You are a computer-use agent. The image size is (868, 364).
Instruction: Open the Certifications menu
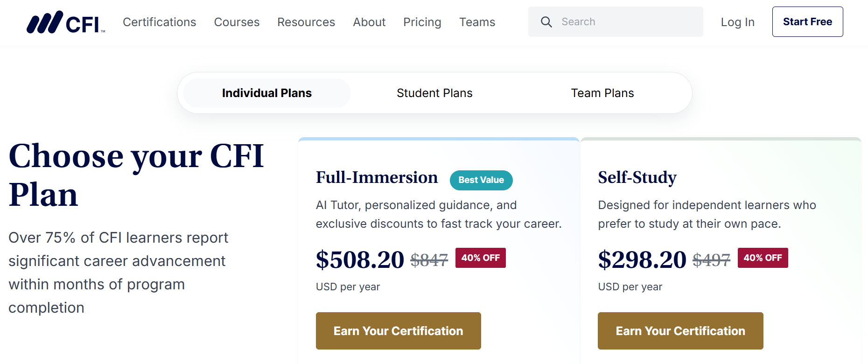click(x=160, y=22)
